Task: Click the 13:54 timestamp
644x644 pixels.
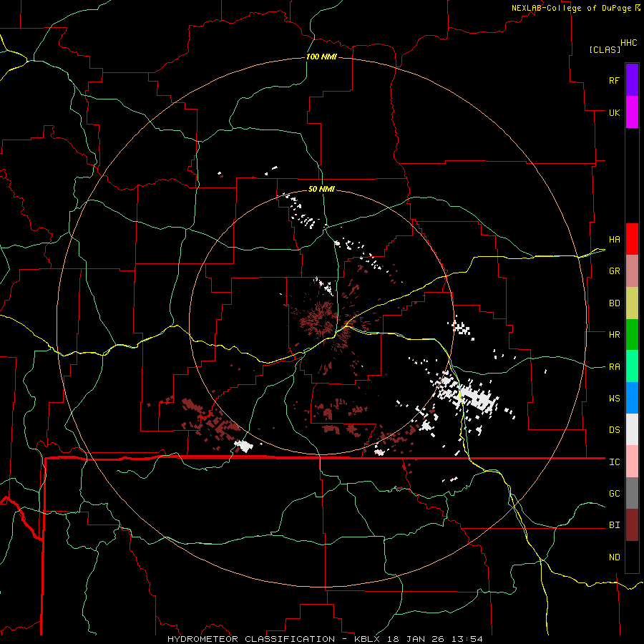Action: pos(469,639)
